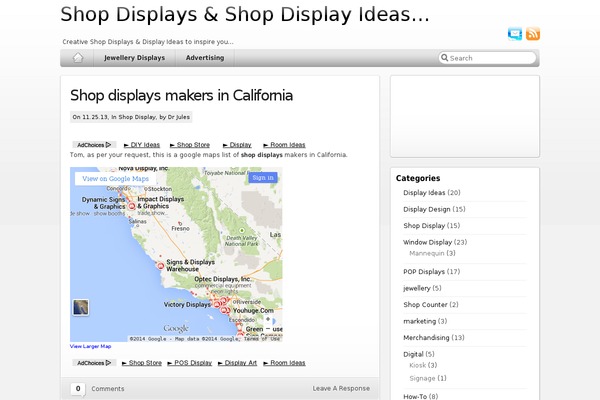Open the POS Display ad link
The height and width of the screenshot is (400, 600).
point(190,362)
